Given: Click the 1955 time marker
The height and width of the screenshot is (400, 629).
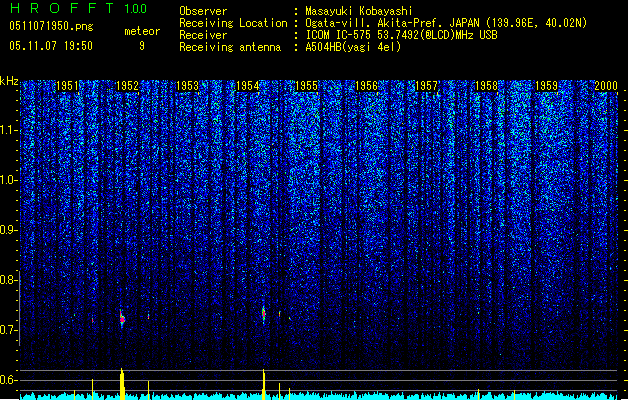Looking at the screenshot, I should (x=306, y=86).
